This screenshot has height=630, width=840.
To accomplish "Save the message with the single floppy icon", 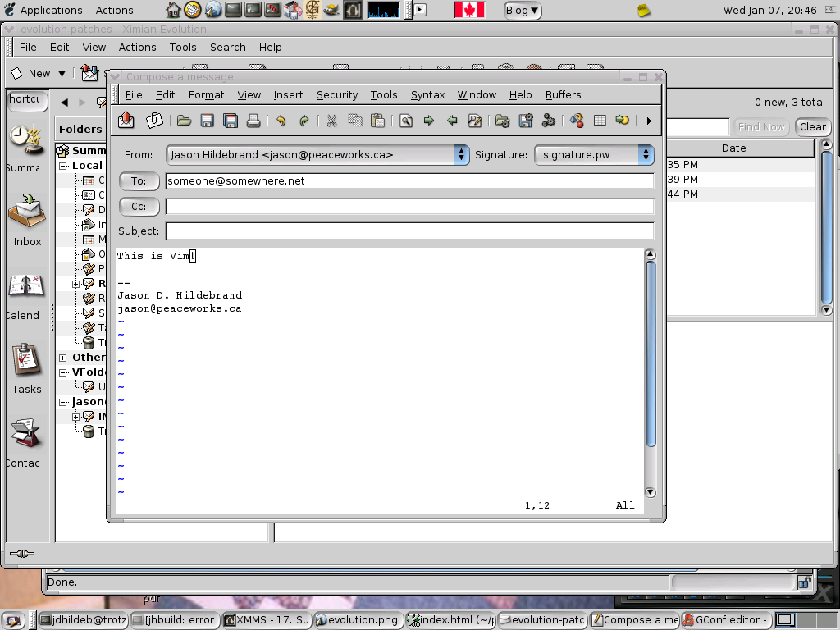I will 207,121.
